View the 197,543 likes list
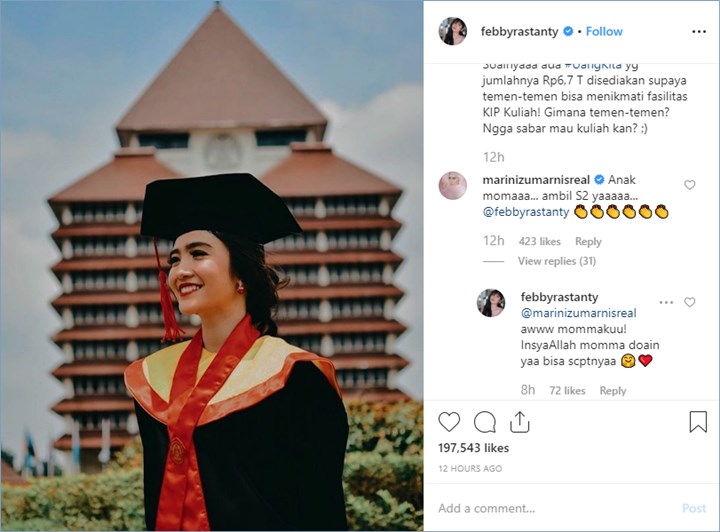Screen dimensions: 720x532 coord(474,448)
